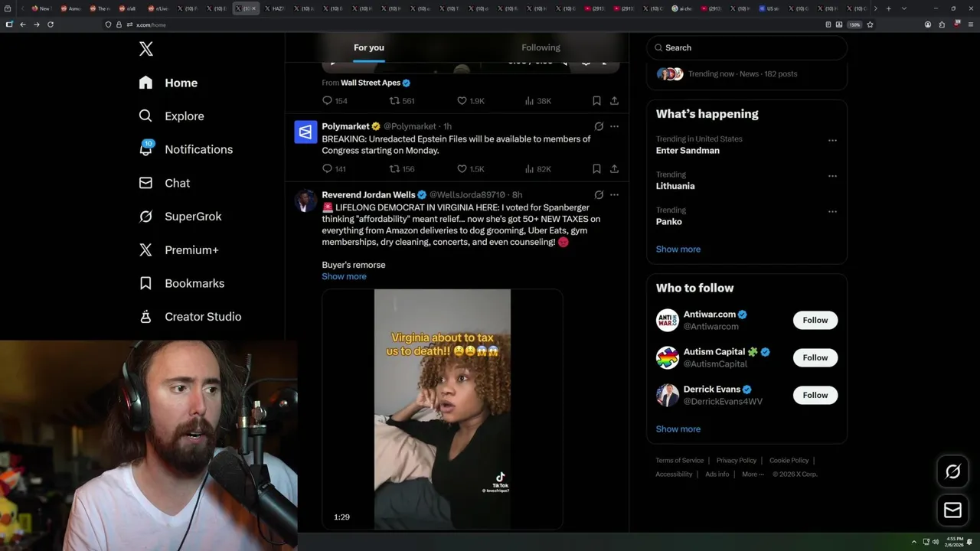This screenshot has height=551, width=980.
Task: Click the Search input field
Action: pos(746,47)
